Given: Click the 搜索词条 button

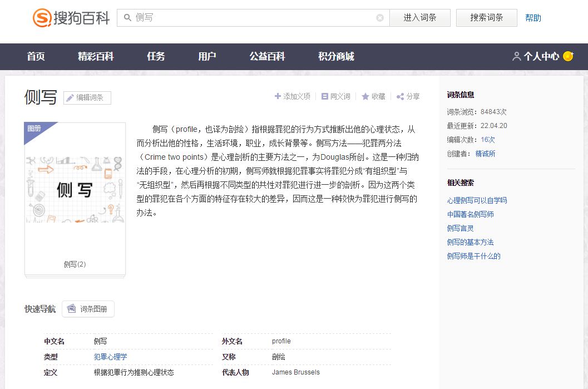Looking at the screenshot, I should click(x=486, y=18).
